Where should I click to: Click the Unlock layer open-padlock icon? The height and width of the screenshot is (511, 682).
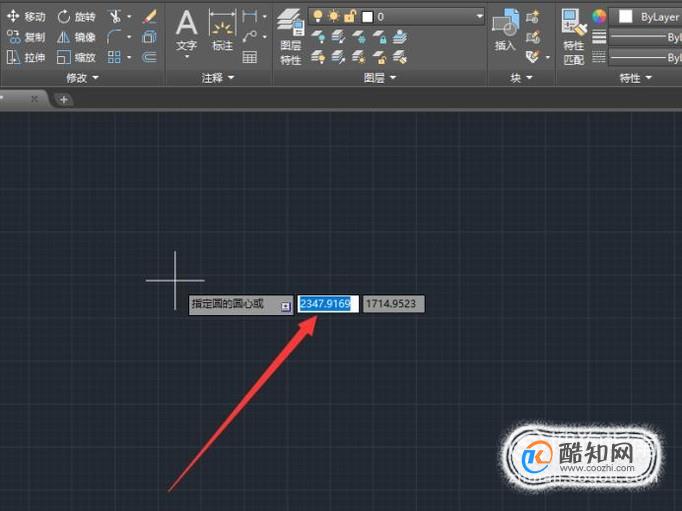point(379,57)
